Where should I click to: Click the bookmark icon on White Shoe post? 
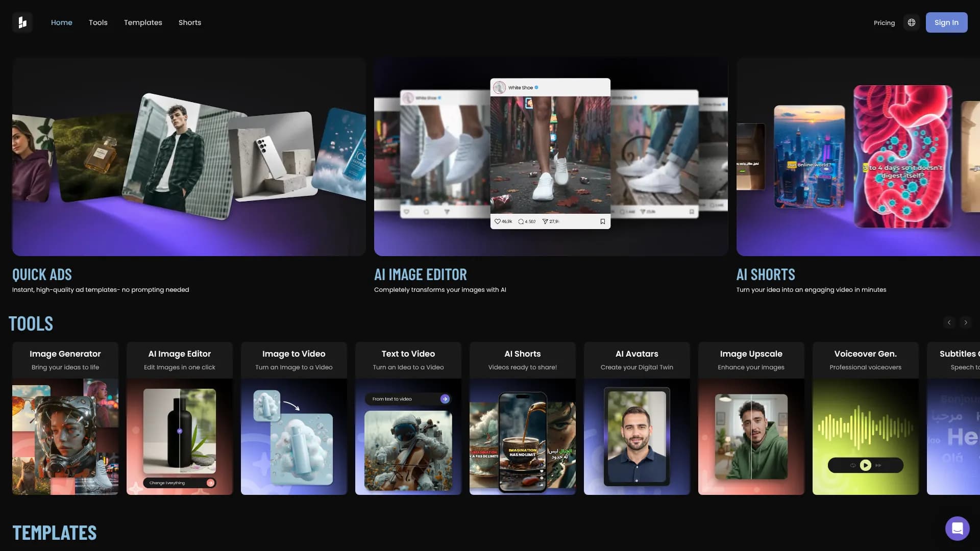click(603, 221)
